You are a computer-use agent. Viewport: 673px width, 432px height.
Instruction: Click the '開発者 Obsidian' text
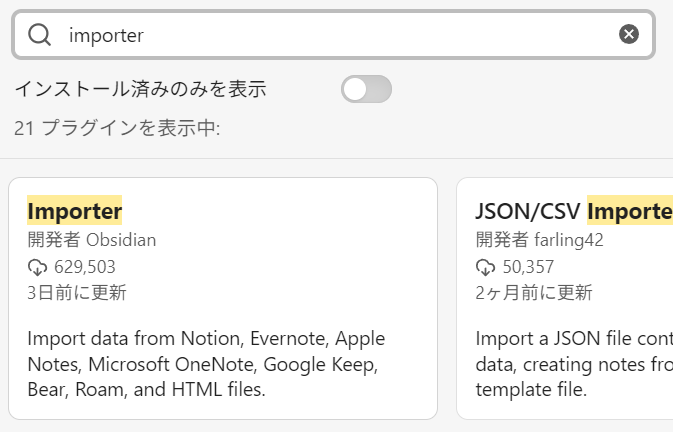click(91, 240)
